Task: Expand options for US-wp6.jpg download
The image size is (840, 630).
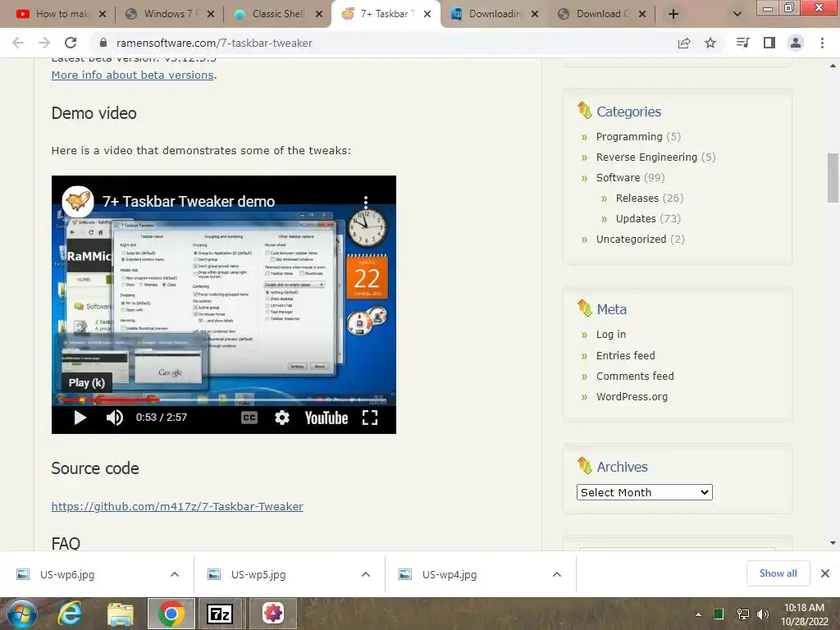Action: pyautogui.click(x=175, y=574)
